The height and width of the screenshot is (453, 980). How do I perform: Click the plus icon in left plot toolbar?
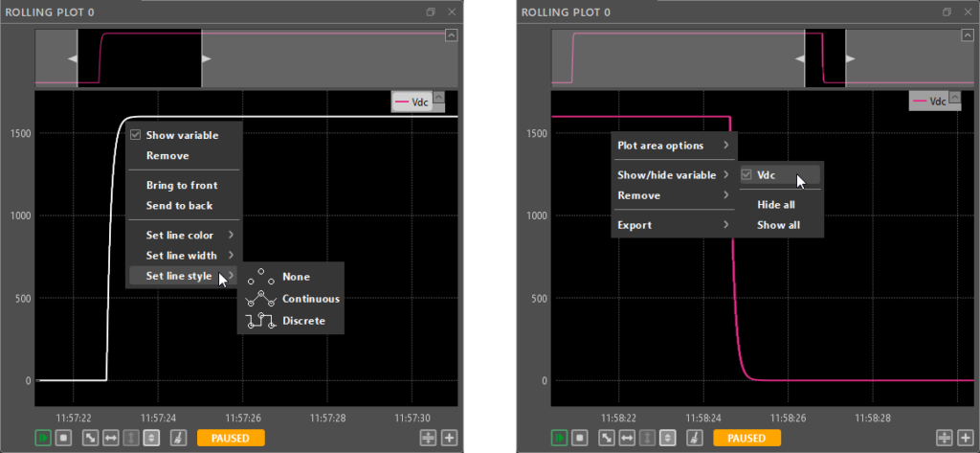coord(449,438)
